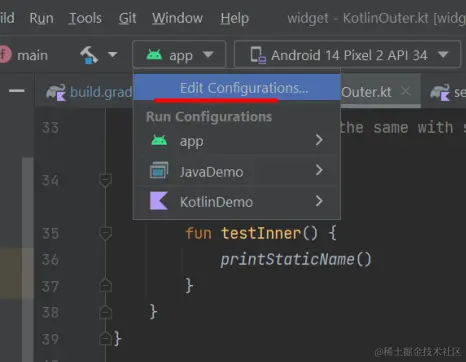Select the KotlinDemo run configuration
Viewport: 466px width, 362px height.
237,201
